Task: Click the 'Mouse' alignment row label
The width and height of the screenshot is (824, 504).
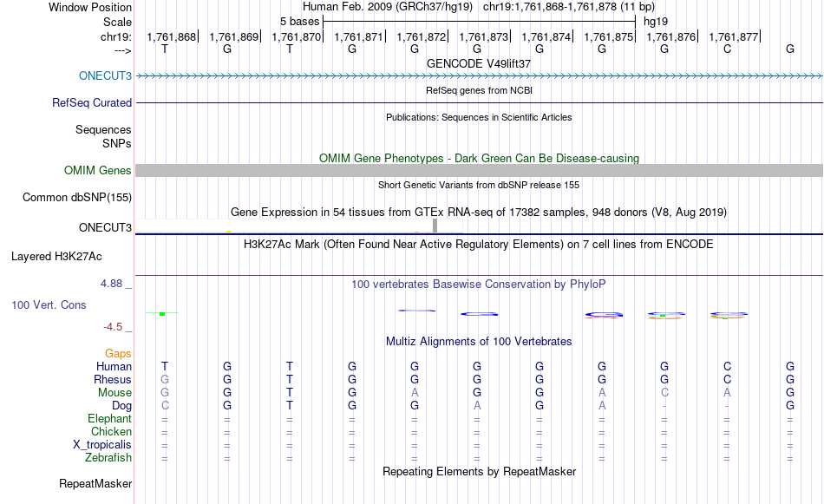Action: click(x=114, y=393)
